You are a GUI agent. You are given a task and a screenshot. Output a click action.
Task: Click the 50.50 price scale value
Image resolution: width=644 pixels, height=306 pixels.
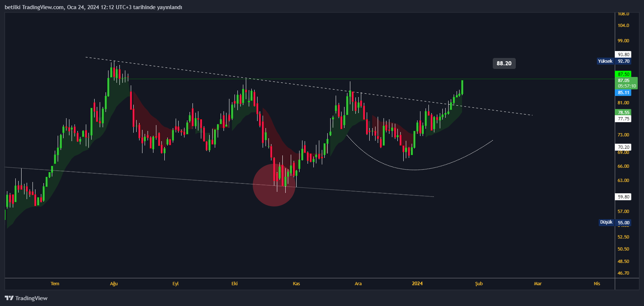[x=624, y=249]
